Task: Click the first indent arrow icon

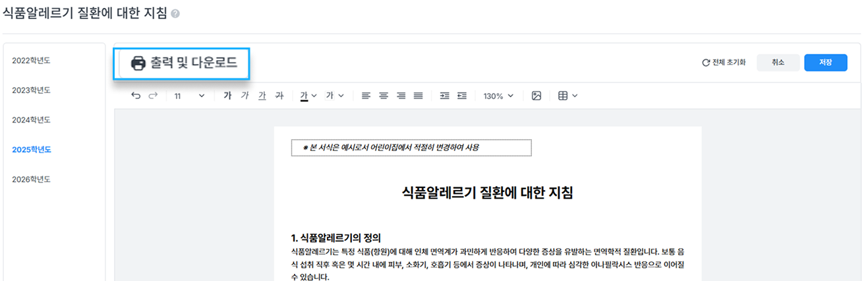Action: coord(444,96)
